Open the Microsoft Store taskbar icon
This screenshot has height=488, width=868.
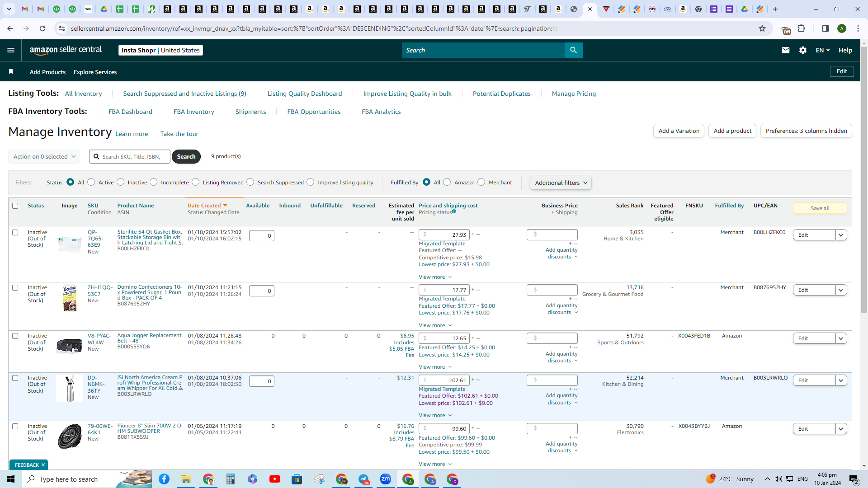tap(297, 479)
